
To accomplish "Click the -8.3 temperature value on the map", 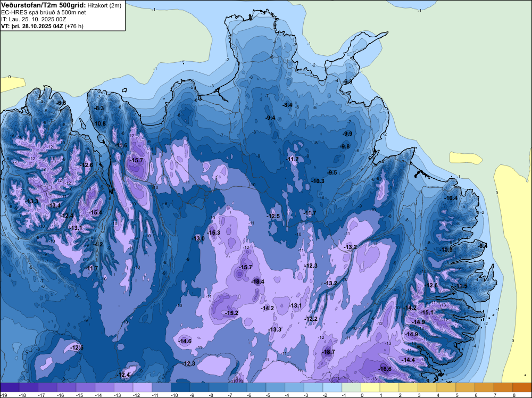I will coord(99,108).
